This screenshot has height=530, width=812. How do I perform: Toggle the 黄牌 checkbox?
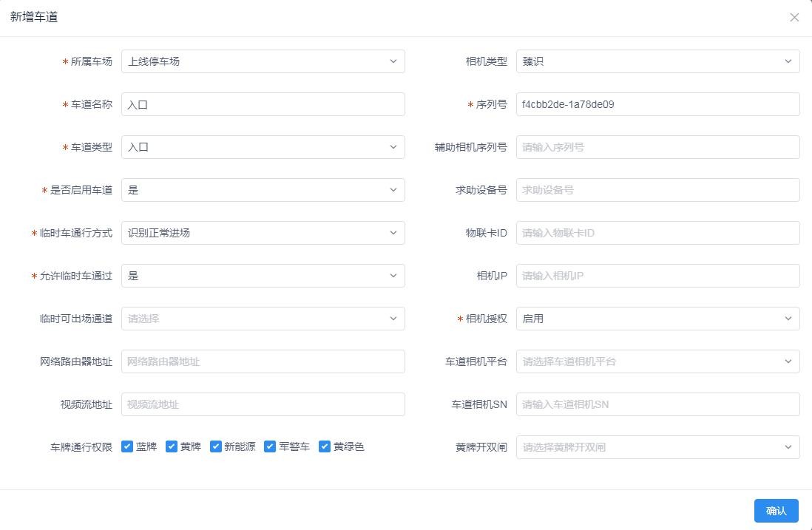pos(172,446)
